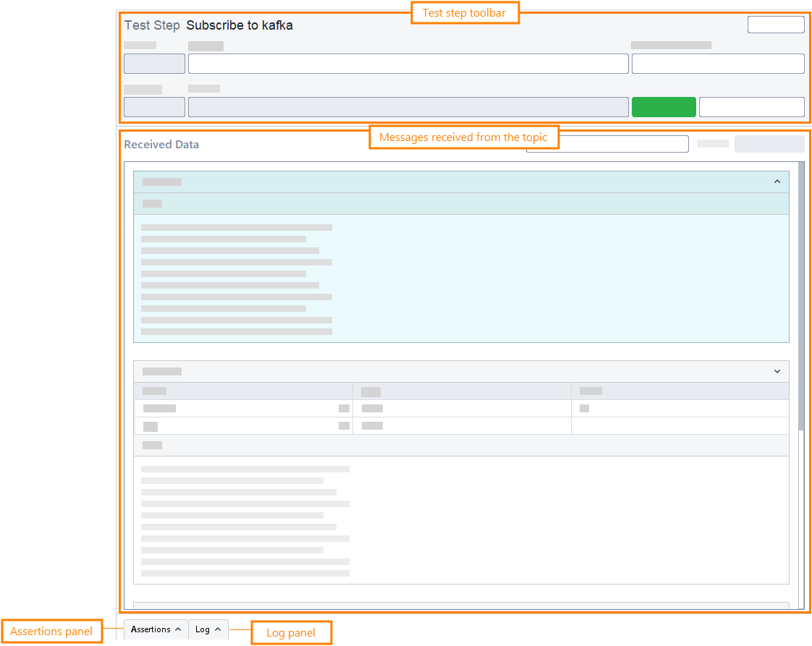Click the status field right of the green button
The width and height of the screenshot is (812, 646).
[x=752, y=106]
